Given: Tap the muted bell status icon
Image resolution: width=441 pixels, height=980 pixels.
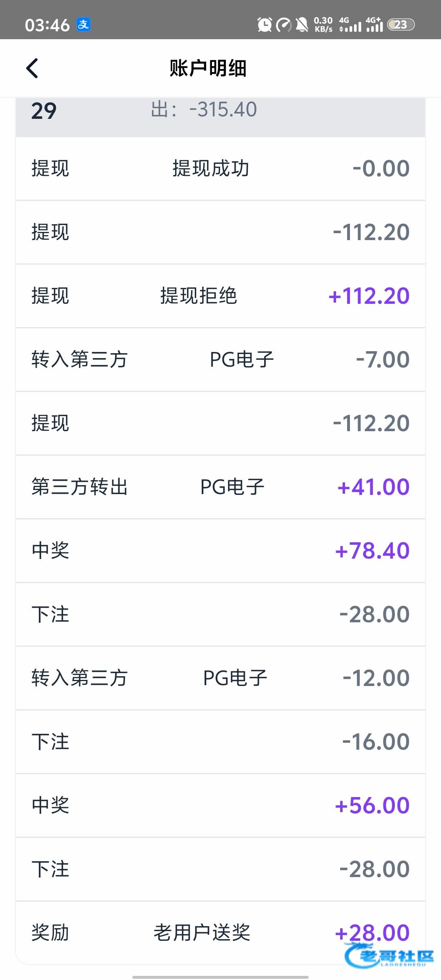Looking at the screenshot, I should [x=302, y=25].
